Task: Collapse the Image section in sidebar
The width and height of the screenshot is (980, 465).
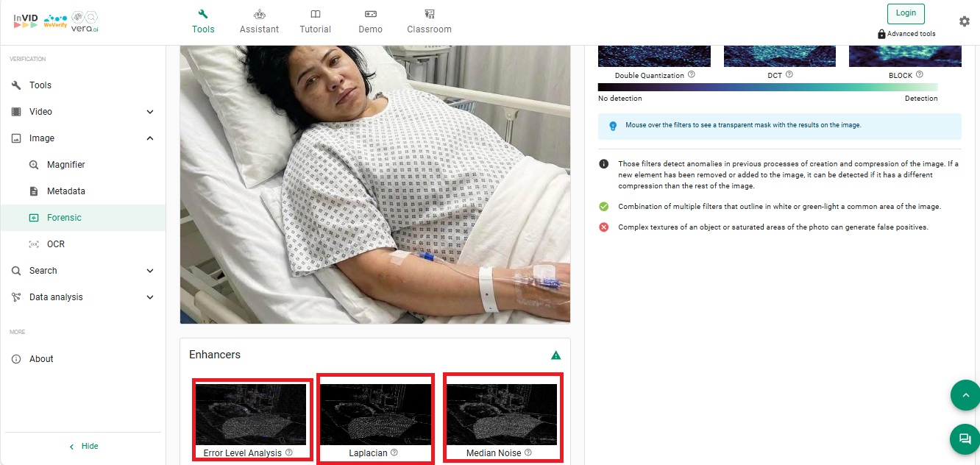Action: point(150,138)
